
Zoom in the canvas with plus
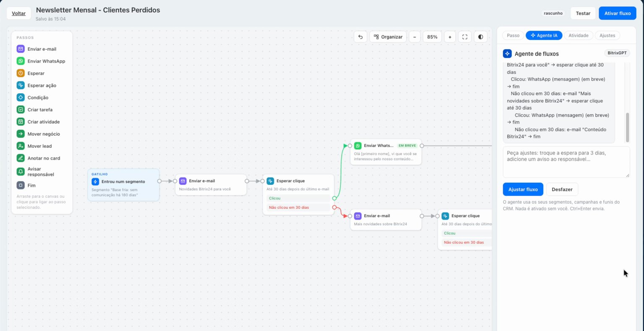coord(450,37)
